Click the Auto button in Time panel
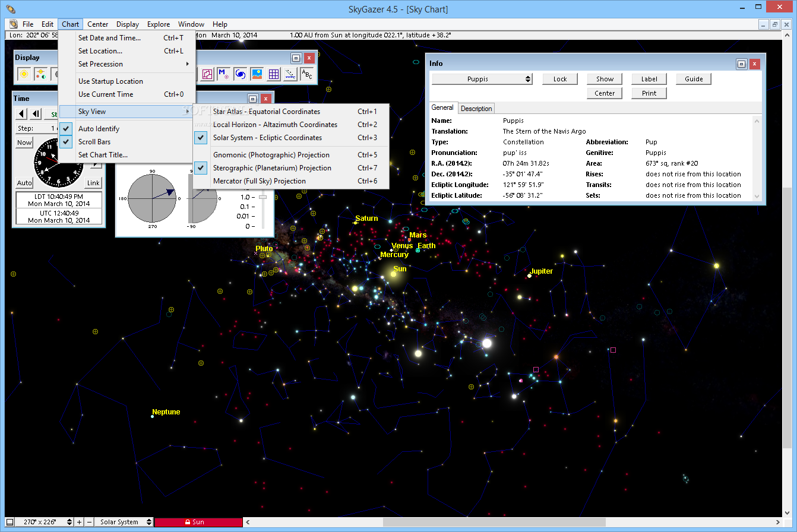Screen dimensions: 797x532 [x=24, y=183]
